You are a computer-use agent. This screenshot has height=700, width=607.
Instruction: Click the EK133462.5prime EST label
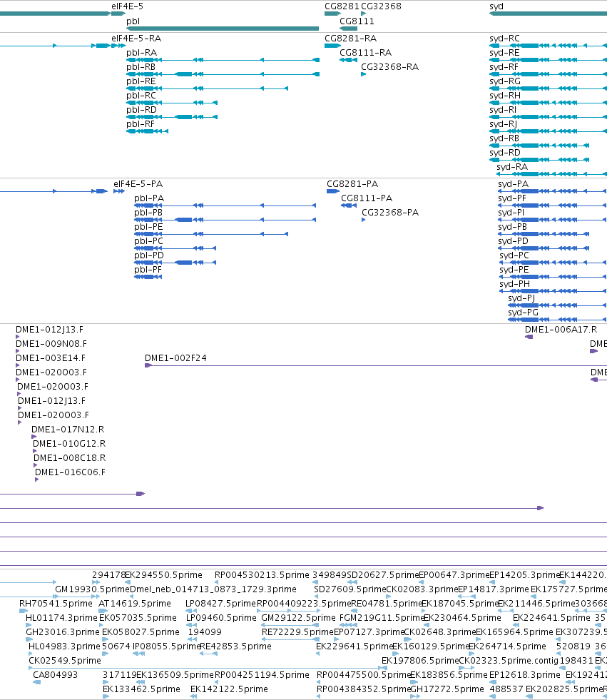click(x=141, y=689)
